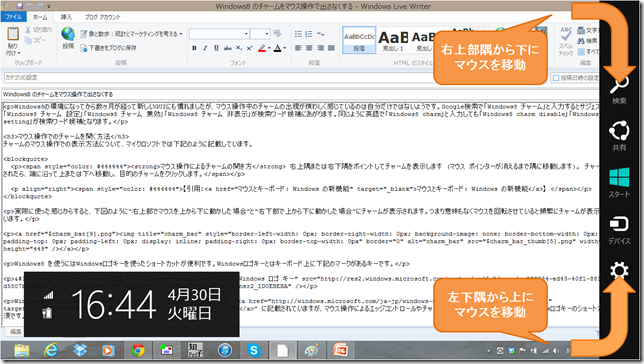The width and height of the screenshot is (644, 364).
Task: Insert a numbered list
Action: tap(309, 34)
